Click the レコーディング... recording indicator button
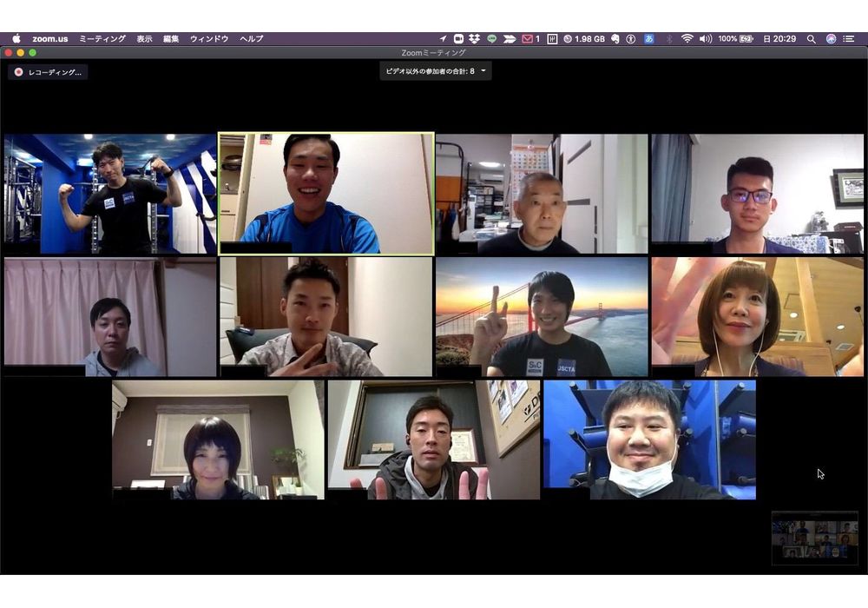Image resolution: width=868 pixels, height=608 pixels. [49, 72]
